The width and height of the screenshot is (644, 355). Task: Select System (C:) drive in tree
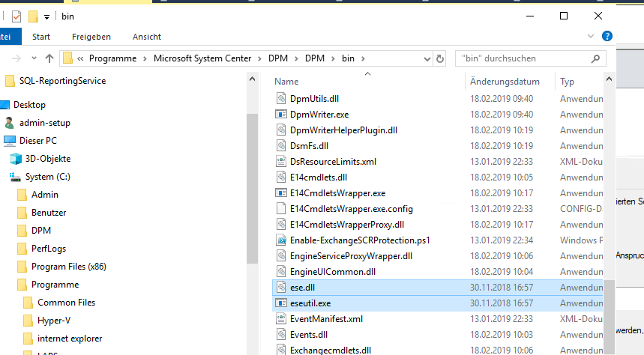48,177
